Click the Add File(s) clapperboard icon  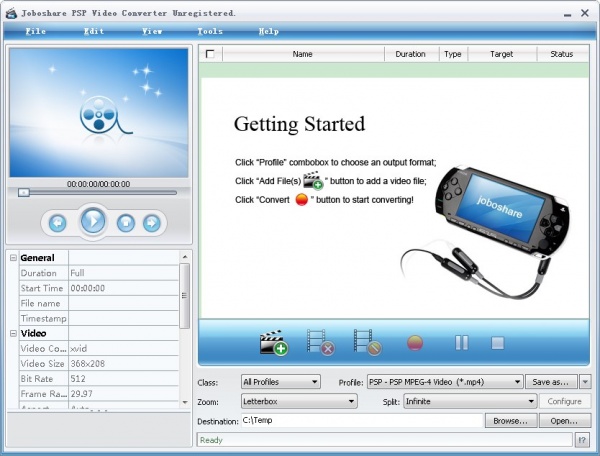274,342
